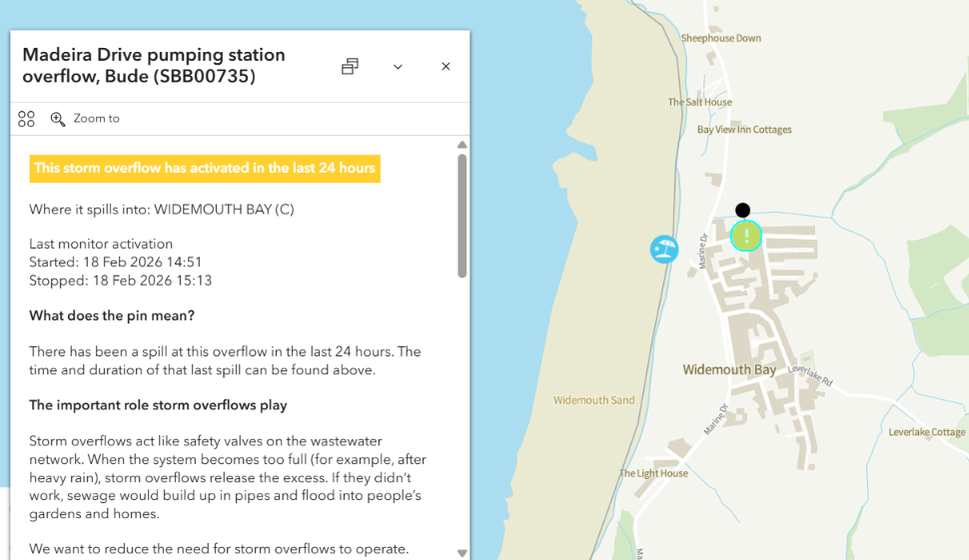Click the Sheephouse Down place label
Screen dimensions: 969x560
721,39
